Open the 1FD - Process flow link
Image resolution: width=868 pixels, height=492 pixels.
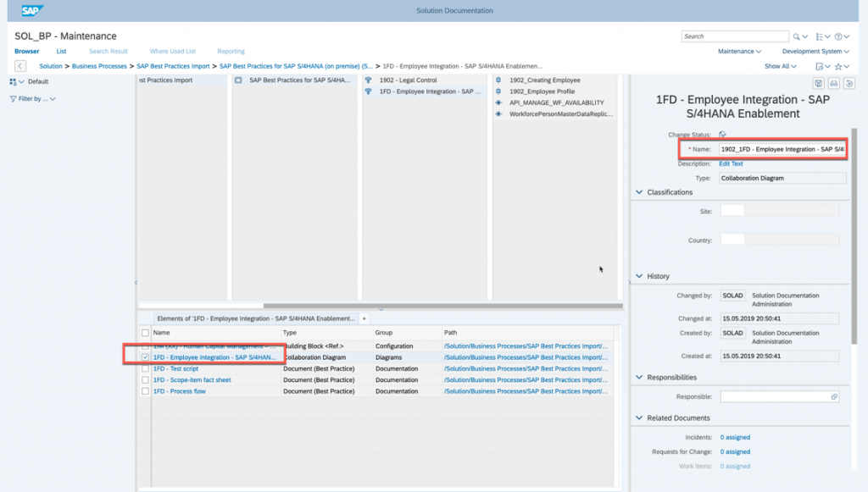click(x=180, y=391)
